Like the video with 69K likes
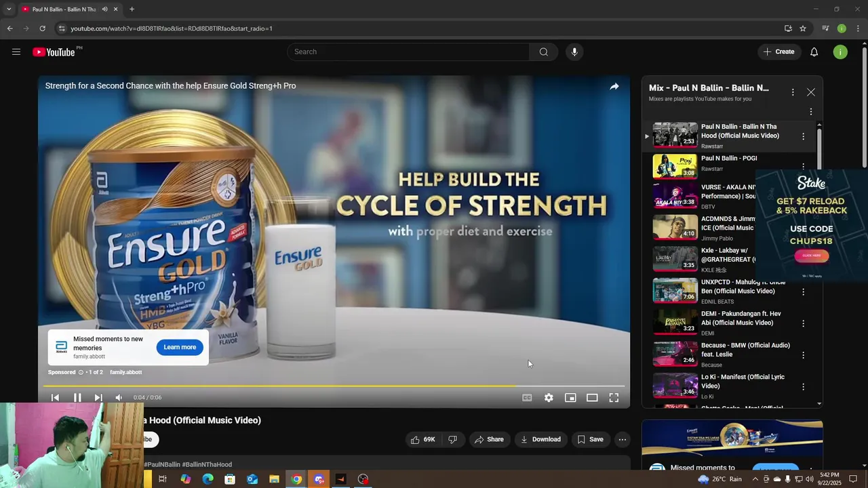 [x=422, y=439]
